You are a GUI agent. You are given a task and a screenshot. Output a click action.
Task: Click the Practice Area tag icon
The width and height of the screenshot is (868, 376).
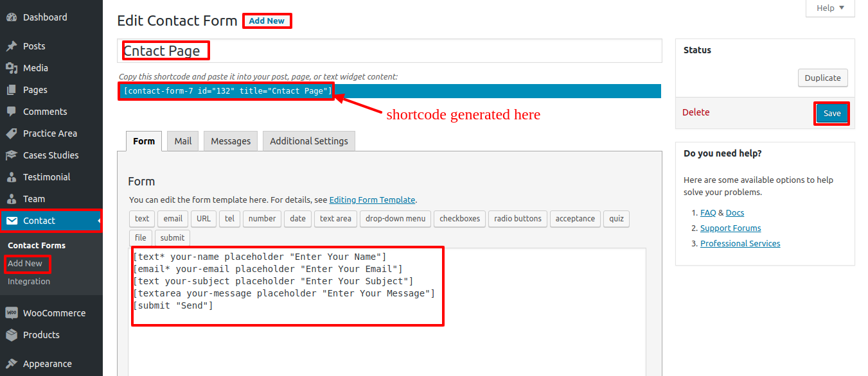click(x=12, y=133)
